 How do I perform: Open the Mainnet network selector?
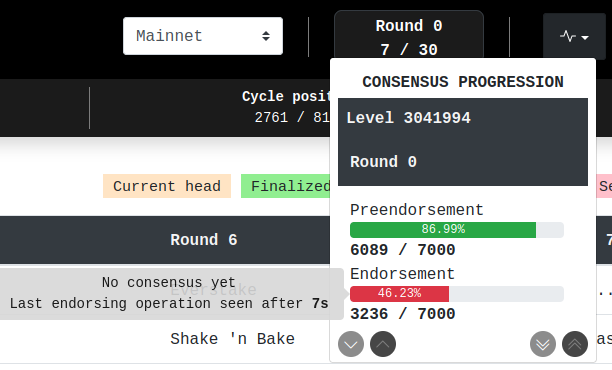203,36
